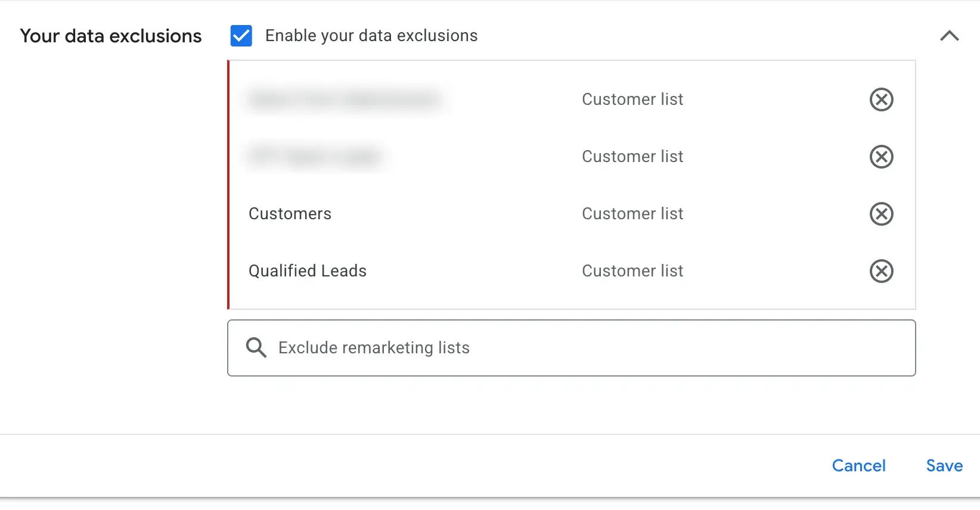Click the Enable your data exclusions label
The image size is (980, 510).
coord(371,36)
